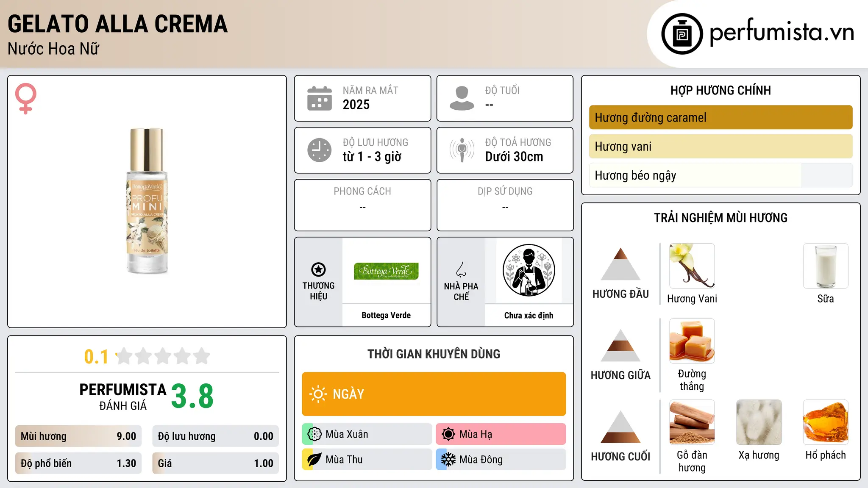
Task: Click the Mùa Thu season bar
Action: [367, 460]
